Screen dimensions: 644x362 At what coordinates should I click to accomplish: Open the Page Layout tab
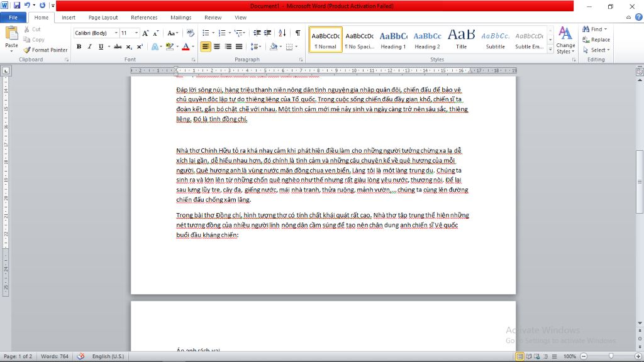[103, 18]
